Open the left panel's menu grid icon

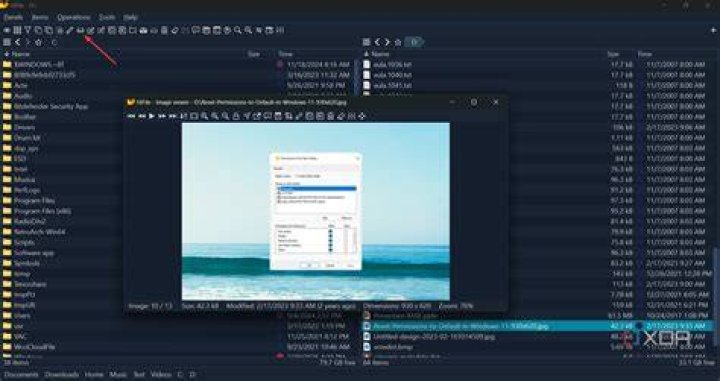point(7,42)
